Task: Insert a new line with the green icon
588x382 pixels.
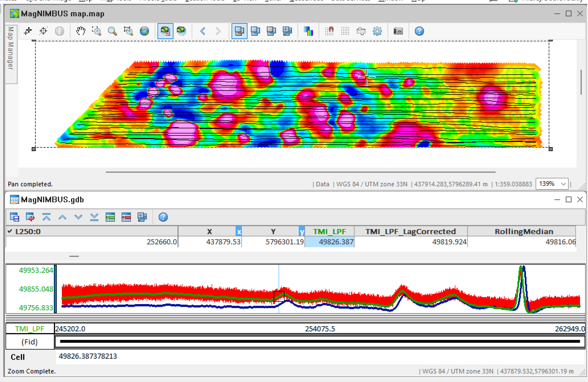Action: [x=110, y=217]
